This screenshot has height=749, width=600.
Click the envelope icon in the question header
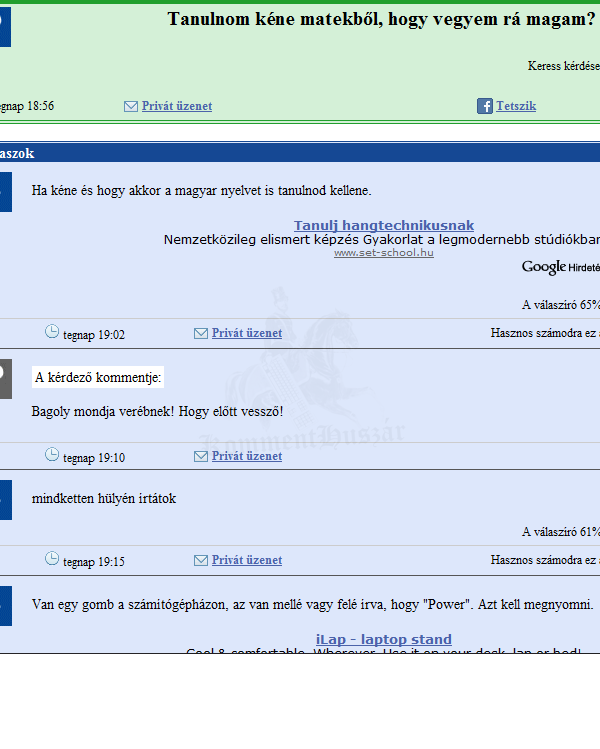131,106
